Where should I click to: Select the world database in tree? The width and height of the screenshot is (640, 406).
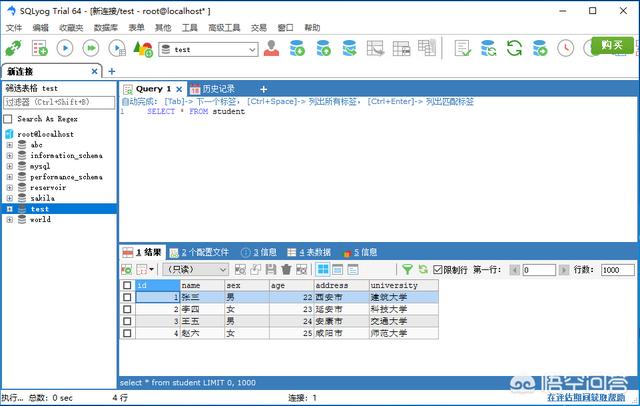(40, 219)
